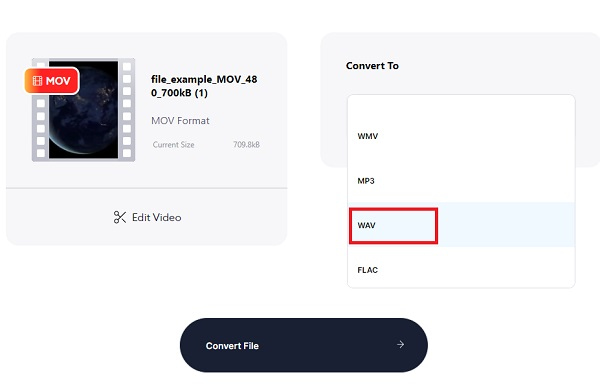Screen dimensions: 600x384
Task: Click the arrow icon on Convert File button
Action: coord(400,345)
